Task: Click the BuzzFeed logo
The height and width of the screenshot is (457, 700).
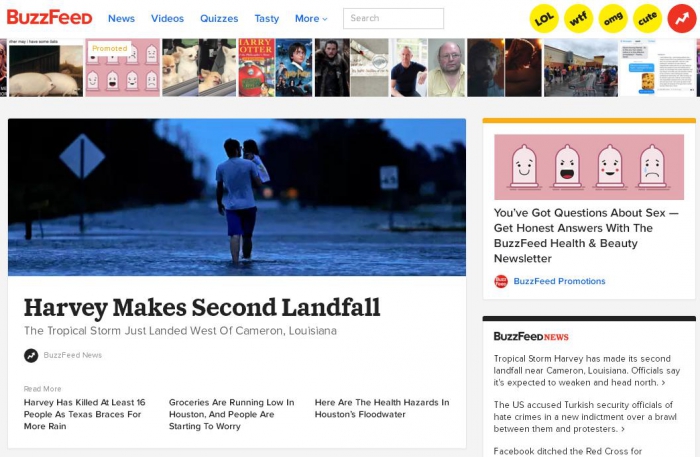Action: point(50,18)
